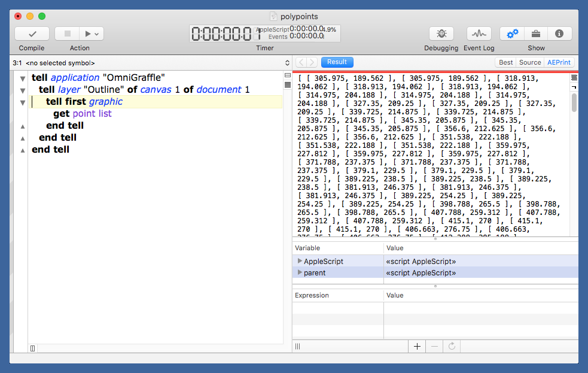Show the Event Log waveform icon
Image resolution: width=588 pixels, height=373 pixels.
point(479,34)
